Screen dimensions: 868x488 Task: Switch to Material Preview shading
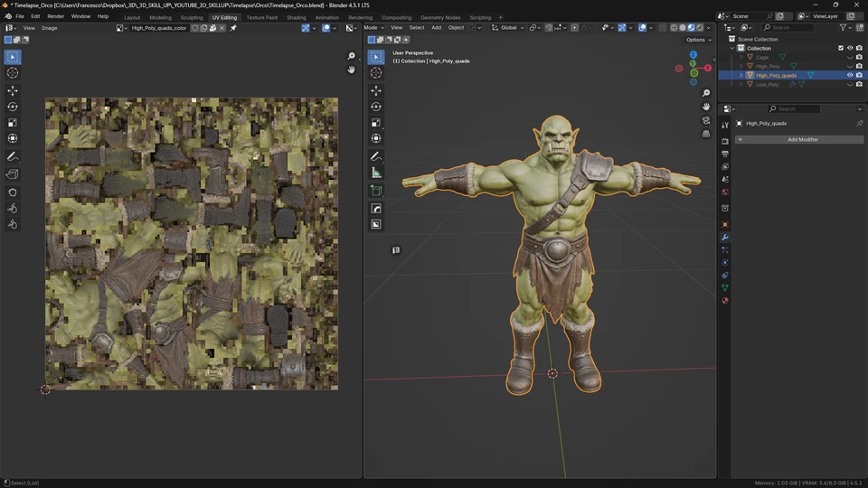click(x=692, y=28)
